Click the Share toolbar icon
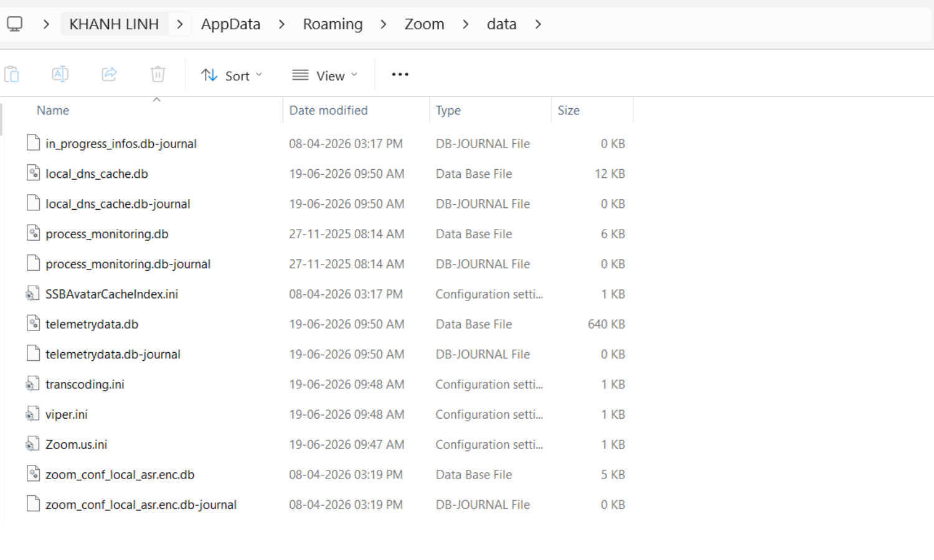The width and height of the screenshot is (934, 560). (109, 75)
